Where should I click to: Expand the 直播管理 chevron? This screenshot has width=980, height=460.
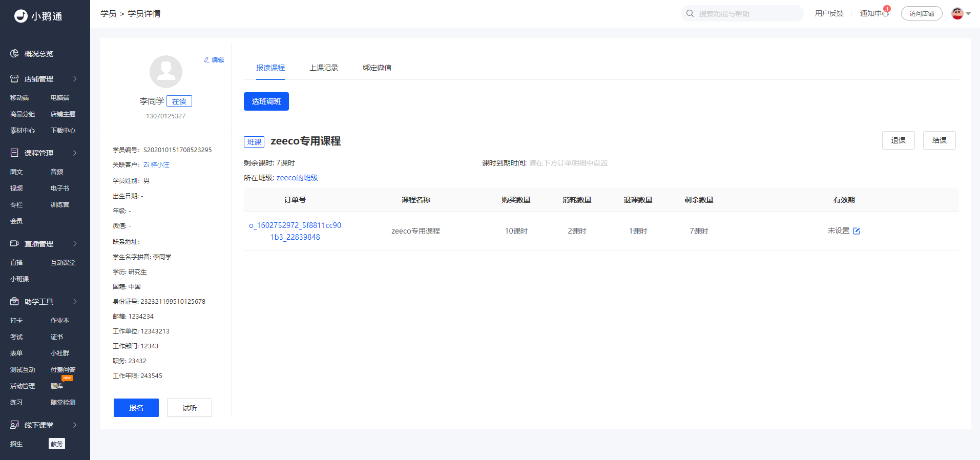75,243
